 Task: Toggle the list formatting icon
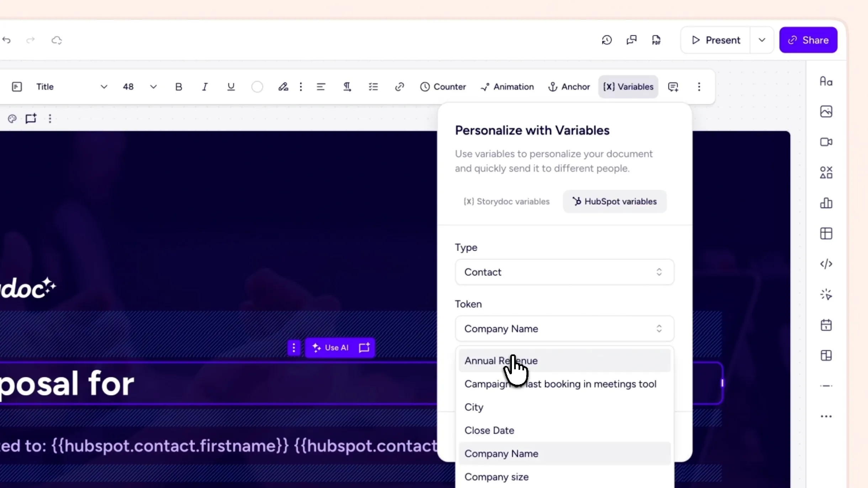373,87
